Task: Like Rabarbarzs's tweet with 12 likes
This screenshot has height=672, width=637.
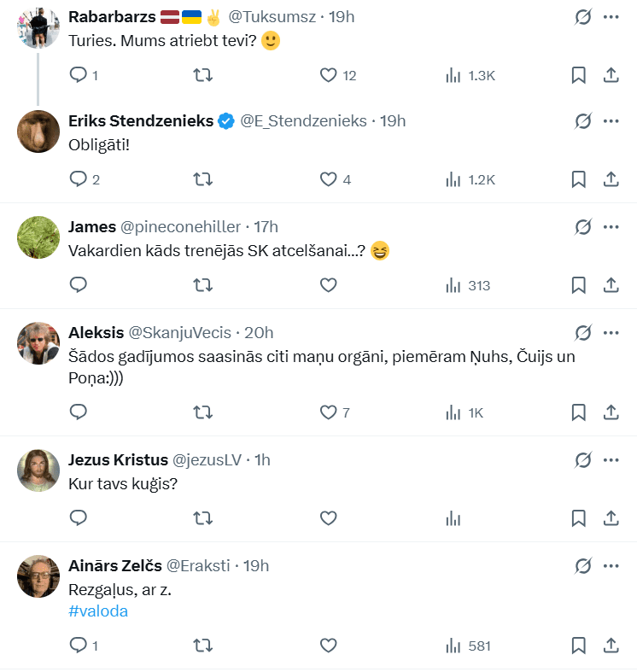Action: coord(329,75)
